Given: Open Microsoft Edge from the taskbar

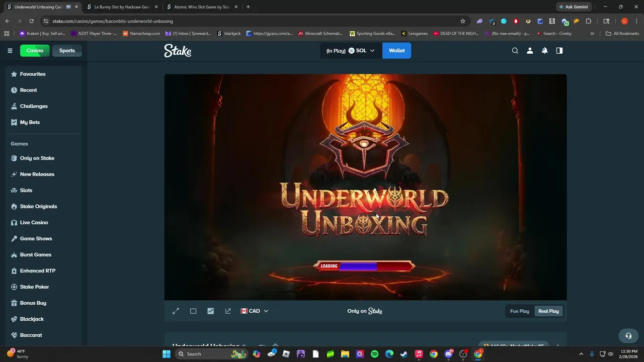Looking at the screenshot, I should click(x=389, y=354).
